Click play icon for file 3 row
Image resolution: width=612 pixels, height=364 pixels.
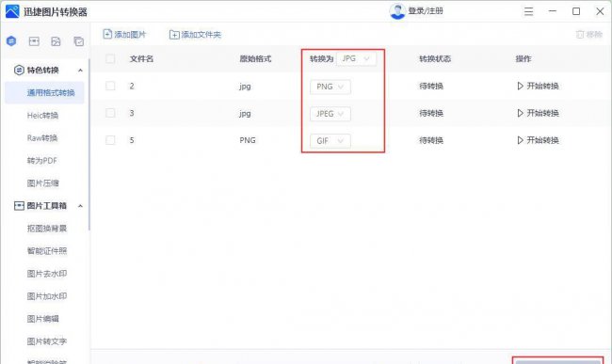tap(520, 113)
